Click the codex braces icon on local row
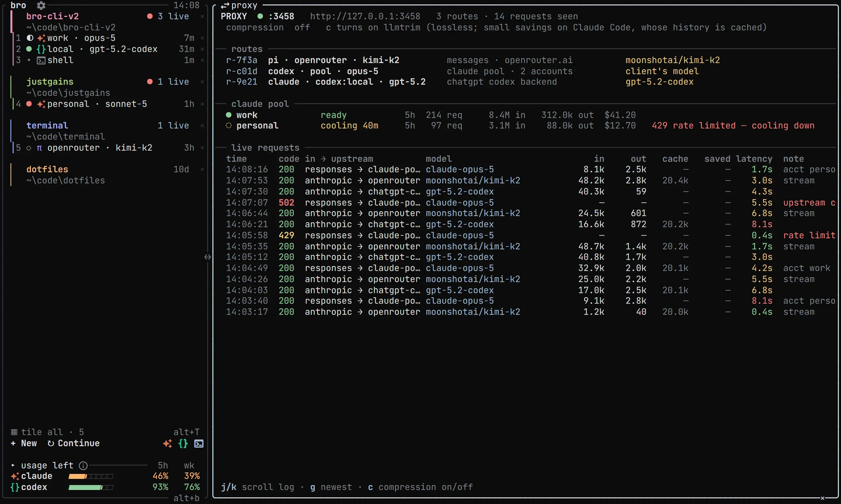Screen dimensions: 841x504 pyautogui.click(x=41, y=49)
